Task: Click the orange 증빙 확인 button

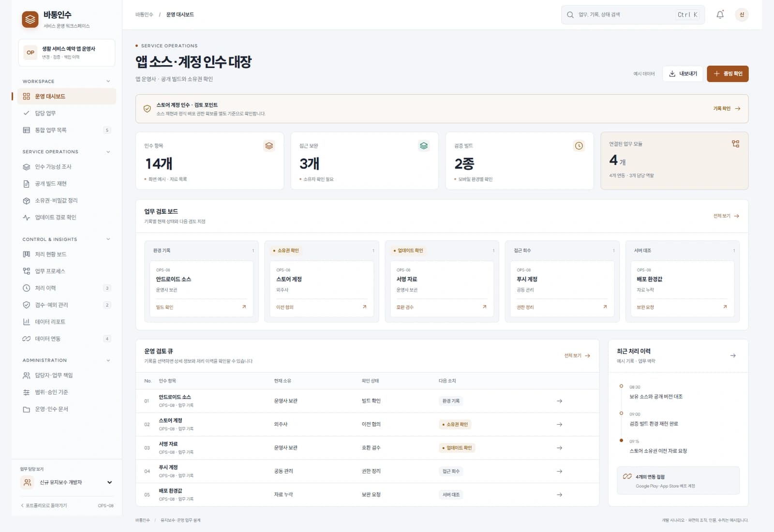Action: click(x=728, y=74)
